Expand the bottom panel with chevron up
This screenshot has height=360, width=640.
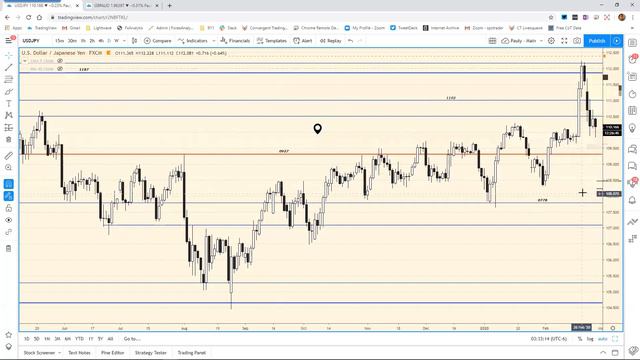tap(603, 353)
